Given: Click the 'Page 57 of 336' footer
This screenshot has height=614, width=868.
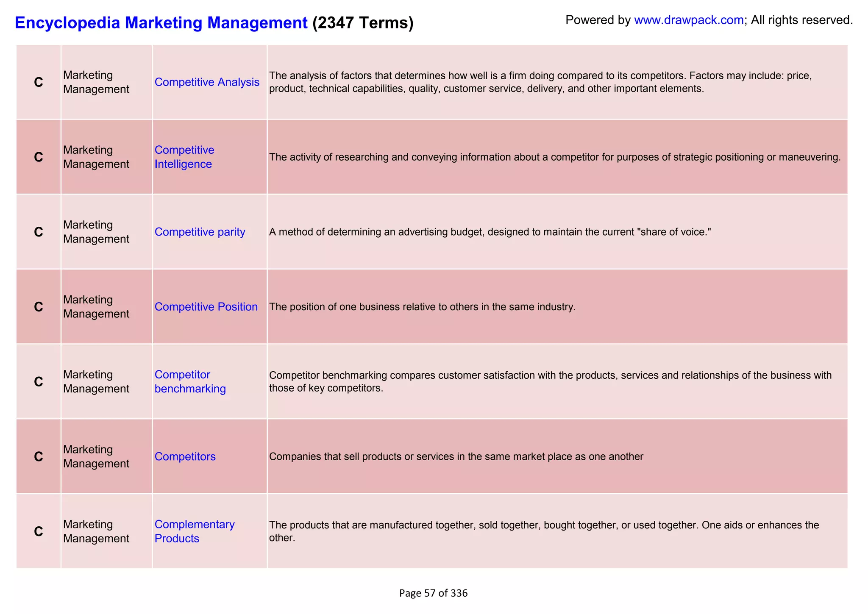Looking at the screenshot, I should [x=433, y=593].
